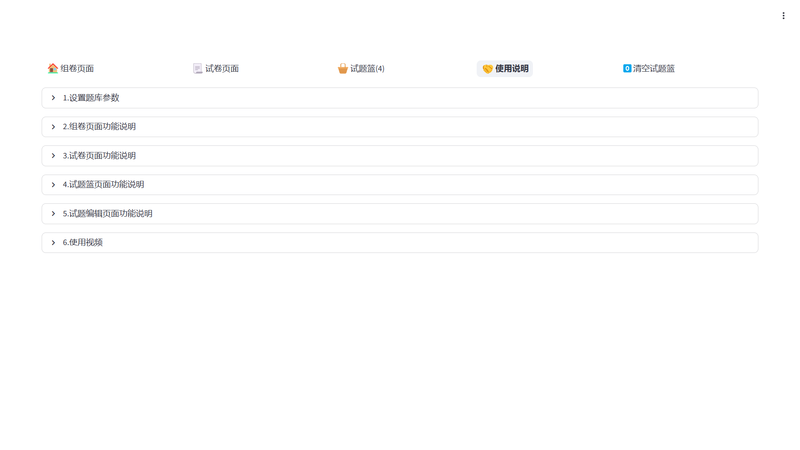The image size is (800, 450).
Task: Click the handshake icon beside 使用说明
Action: [487, 68]
